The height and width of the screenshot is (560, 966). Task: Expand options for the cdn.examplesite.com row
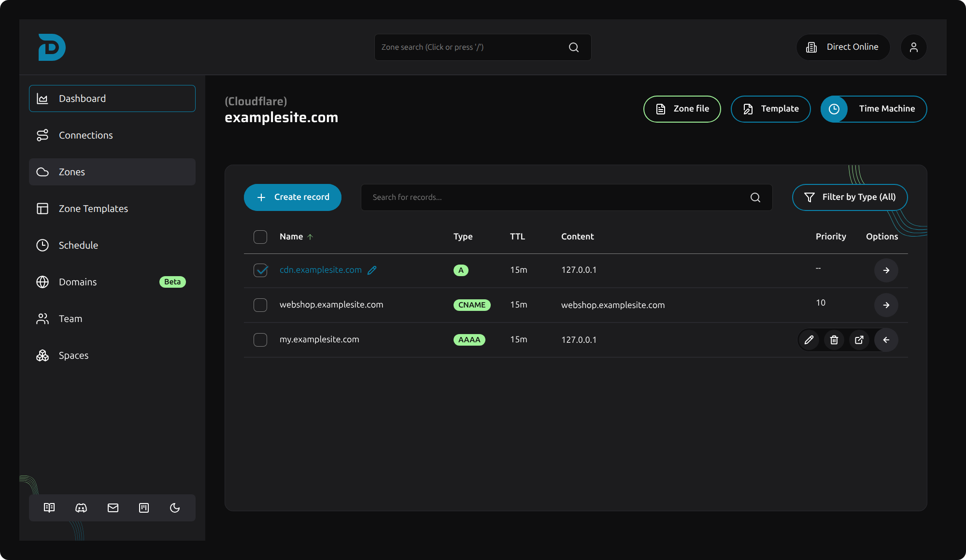[886, 270]
